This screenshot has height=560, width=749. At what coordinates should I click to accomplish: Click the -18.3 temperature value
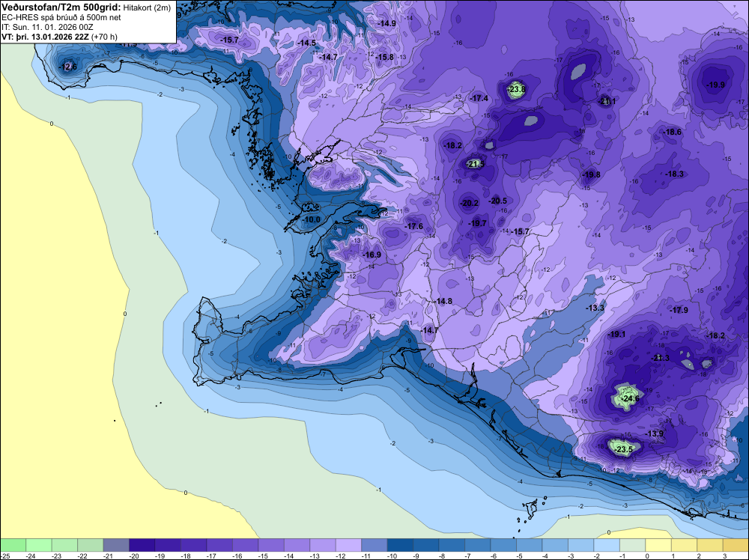(674, 174)
